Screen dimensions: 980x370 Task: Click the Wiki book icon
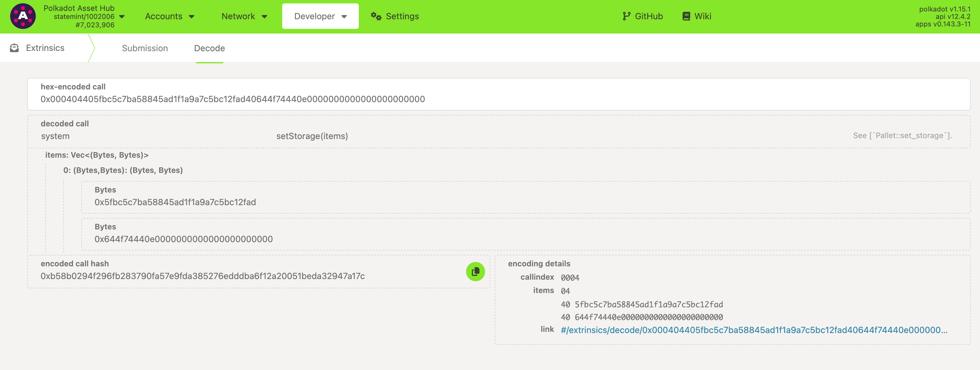point(686,16)
